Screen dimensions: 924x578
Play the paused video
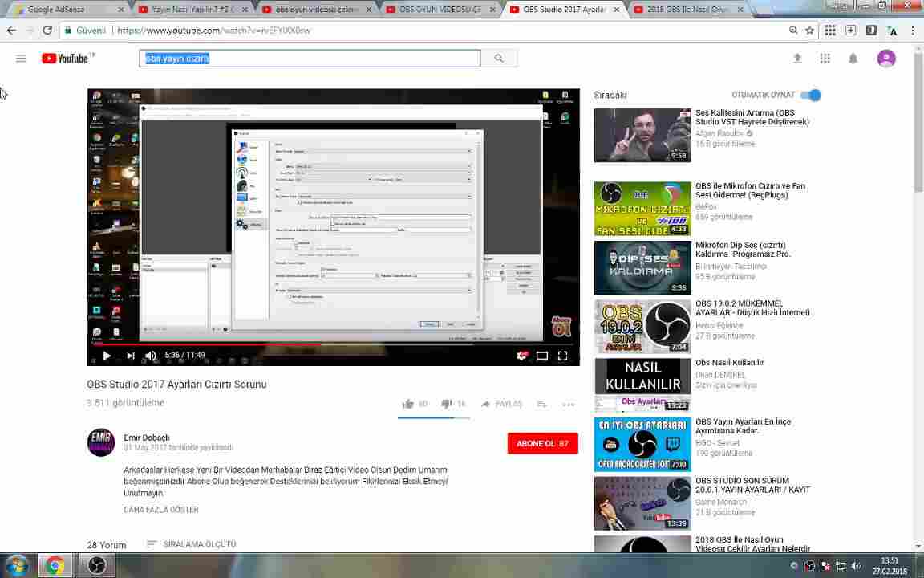(107, 356)
